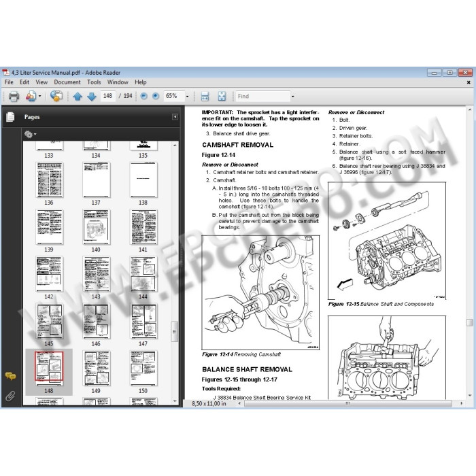Go to previous page with up arrow
Viewport: 476px width, 476px height.
(x=78, y=97)
